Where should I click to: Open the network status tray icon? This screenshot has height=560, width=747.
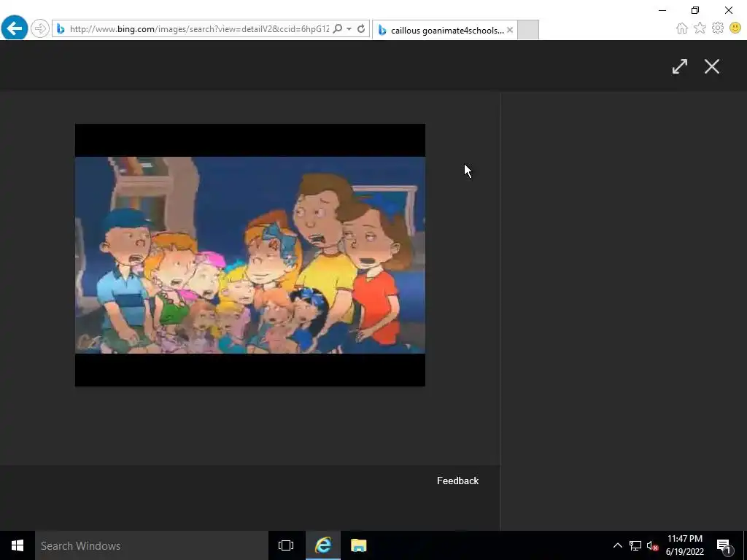(x=635, y=545)
